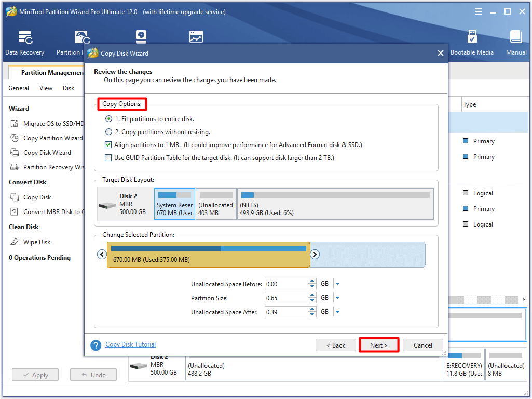Image resolution: width=532 pixels, height=399 pixels.
Task: Click the Undo button
Action: pyautogui.click(x=93, y=375)
